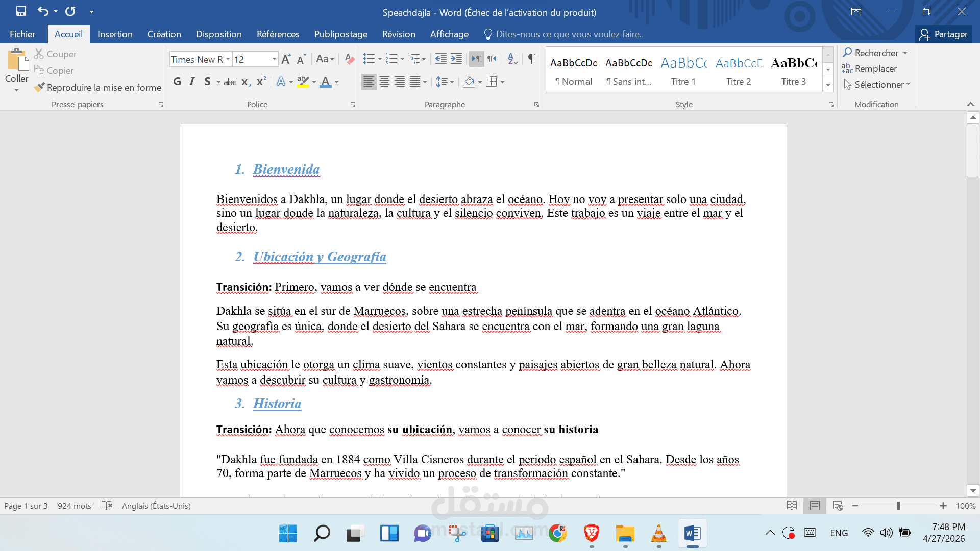Apply superscript formatting

point(261,82)
